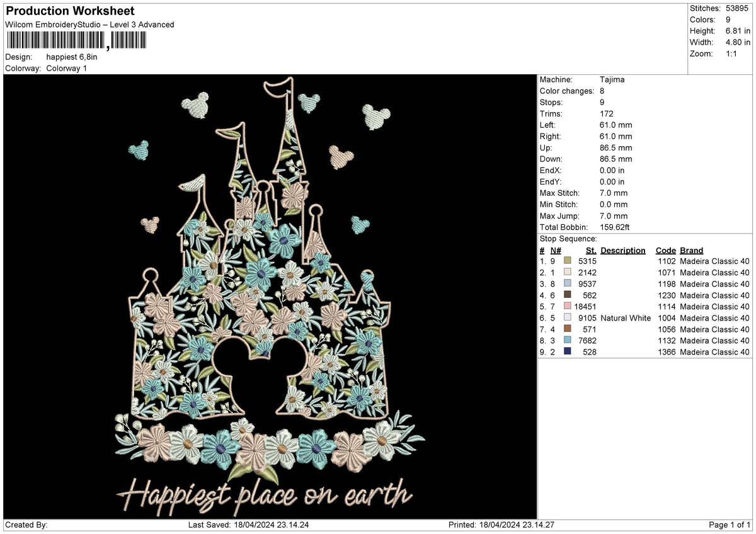This screenshot has width=756, height=534.
Task: Select the pink swatch for code 1114
Action: (568, 306)
